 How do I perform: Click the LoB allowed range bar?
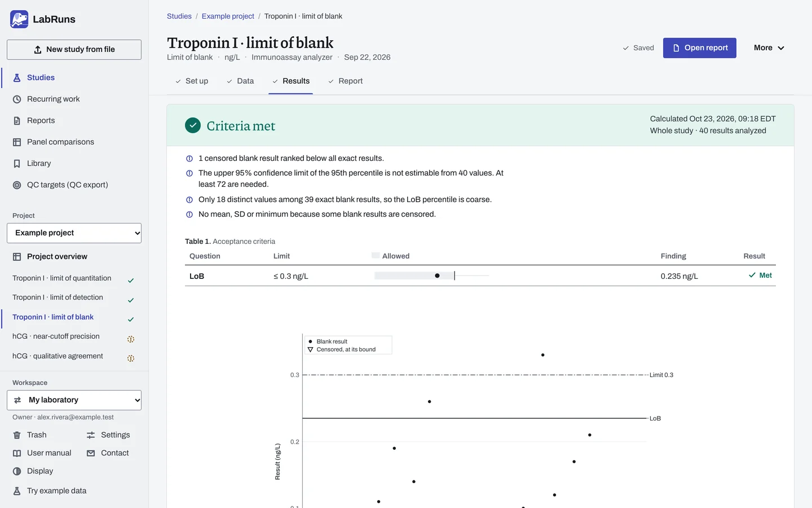(431, 275)
